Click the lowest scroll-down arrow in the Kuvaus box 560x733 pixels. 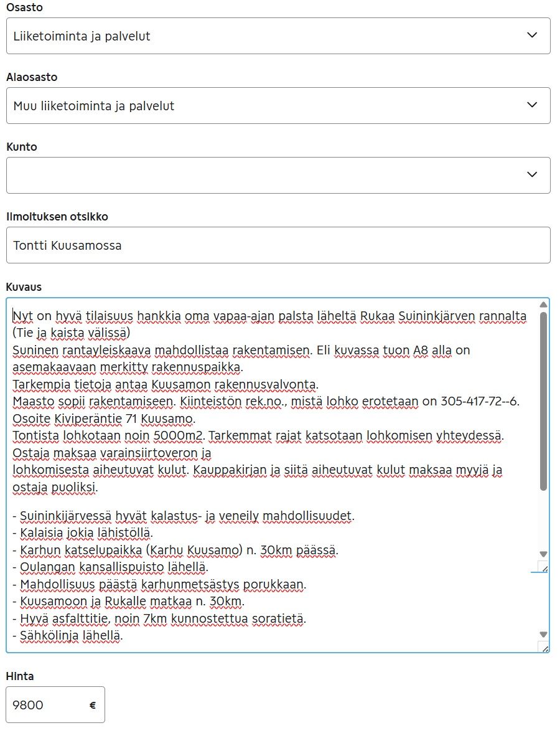point(543,634)
